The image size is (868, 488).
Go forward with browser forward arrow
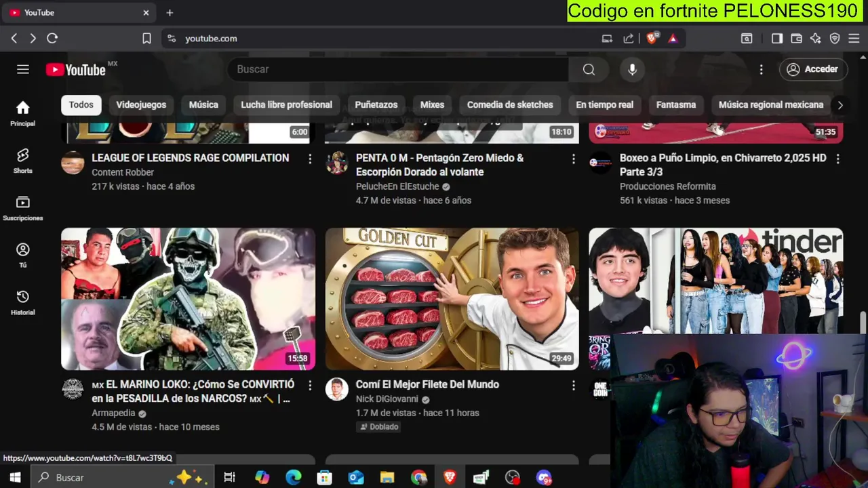(33, 39)
